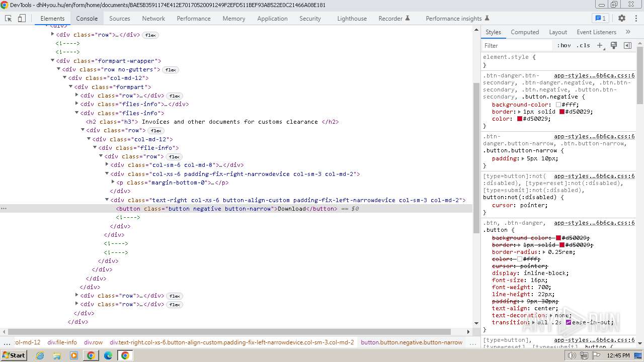Open the Memory tab

click(234, 18)
